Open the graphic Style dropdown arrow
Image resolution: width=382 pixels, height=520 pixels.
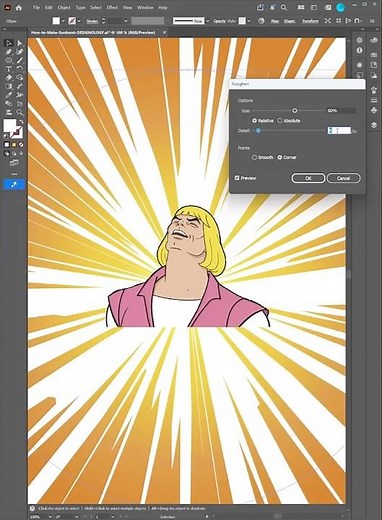pyautogui.click(x=249, y=21)
